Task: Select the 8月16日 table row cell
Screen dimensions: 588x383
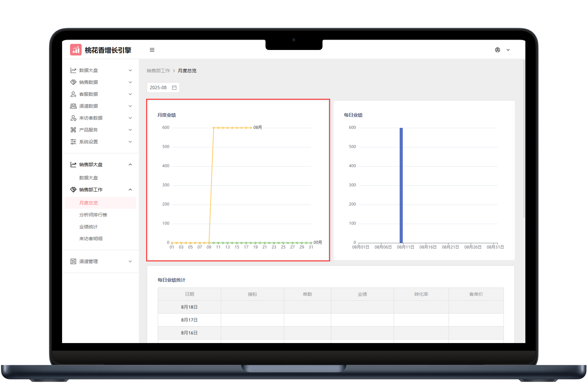Action: (189, 333)
